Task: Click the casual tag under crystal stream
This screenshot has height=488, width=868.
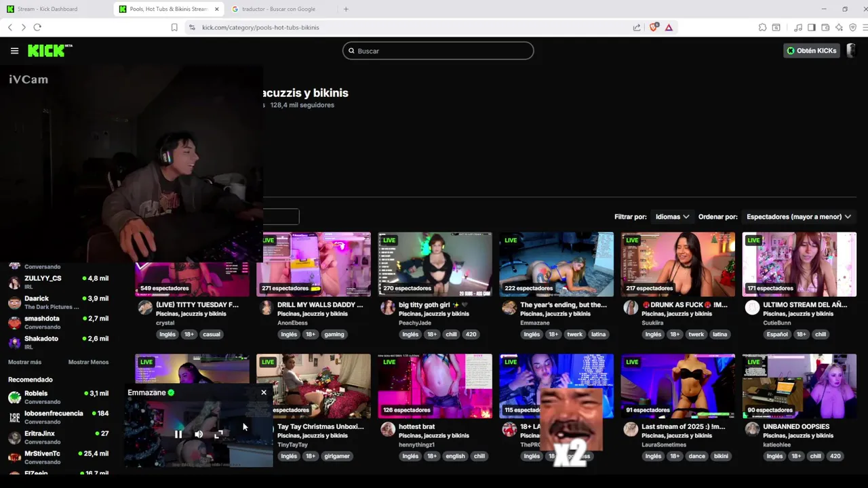Action: [212, 334]
